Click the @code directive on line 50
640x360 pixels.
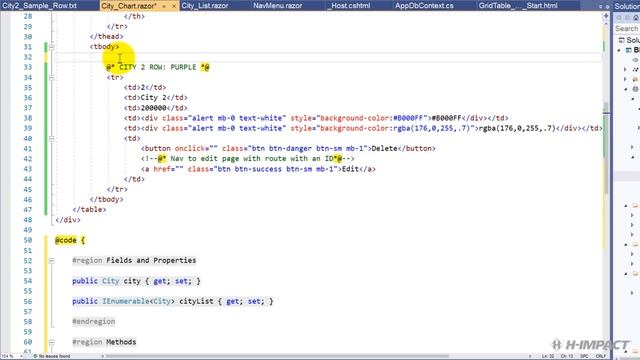[66, 240]
